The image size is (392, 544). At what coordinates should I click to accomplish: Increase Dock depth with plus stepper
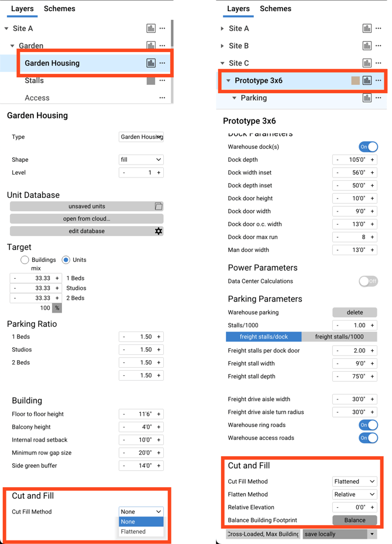tap(372, 160)
